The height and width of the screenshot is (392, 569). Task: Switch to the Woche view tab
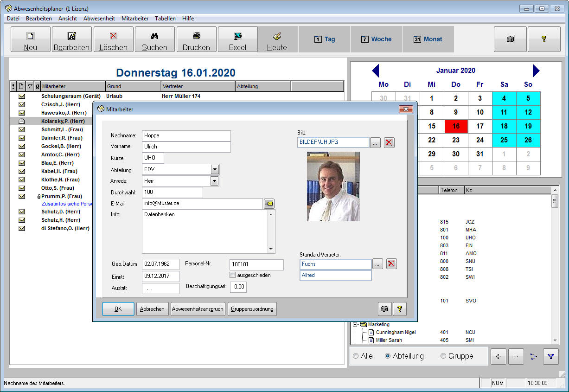376,39
